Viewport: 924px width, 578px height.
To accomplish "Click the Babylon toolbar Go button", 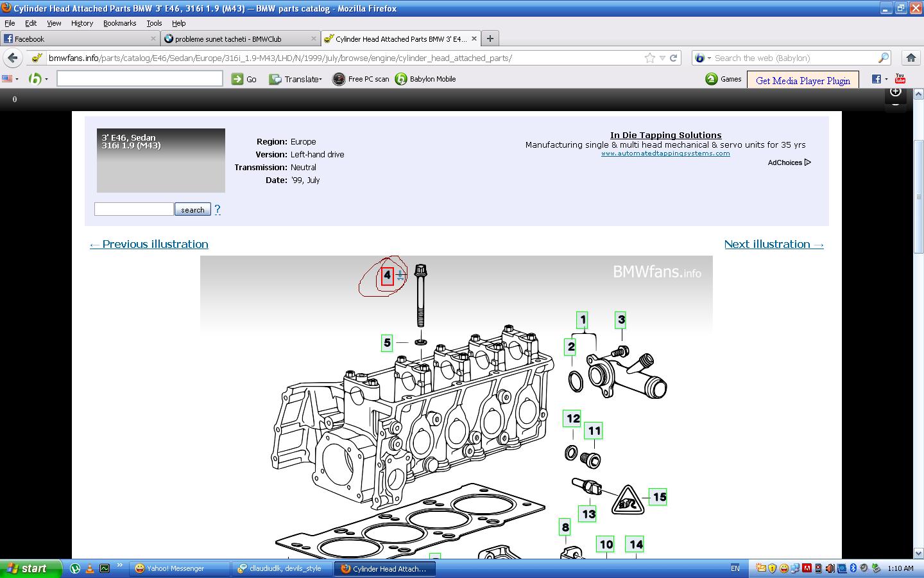I will (x=244, y=79).
